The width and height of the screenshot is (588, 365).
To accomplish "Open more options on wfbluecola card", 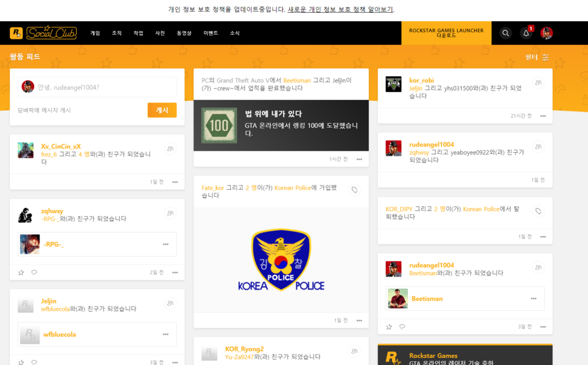I will click(x=166, y=334).
